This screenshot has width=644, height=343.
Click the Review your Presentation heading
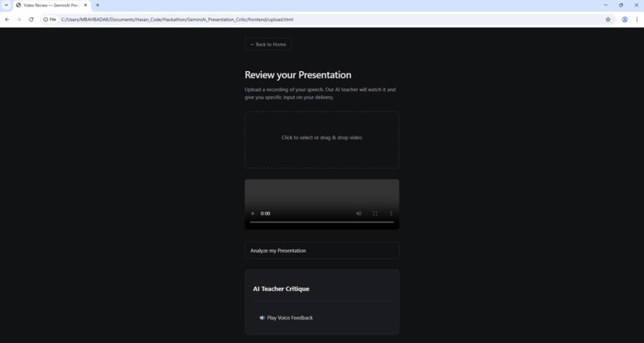tap(298, 75)
